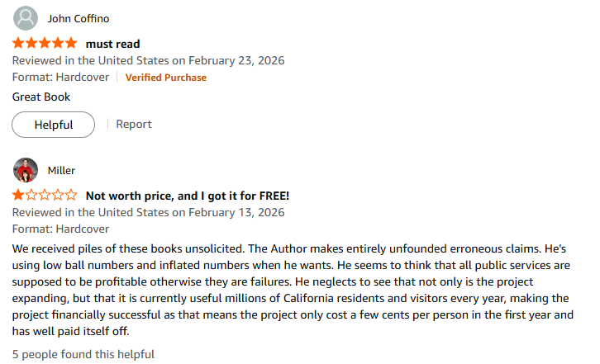This screenshot has width=600, height=364.
Task: Click the February 23, 2026 review date line
Action: tap(149, 60)
